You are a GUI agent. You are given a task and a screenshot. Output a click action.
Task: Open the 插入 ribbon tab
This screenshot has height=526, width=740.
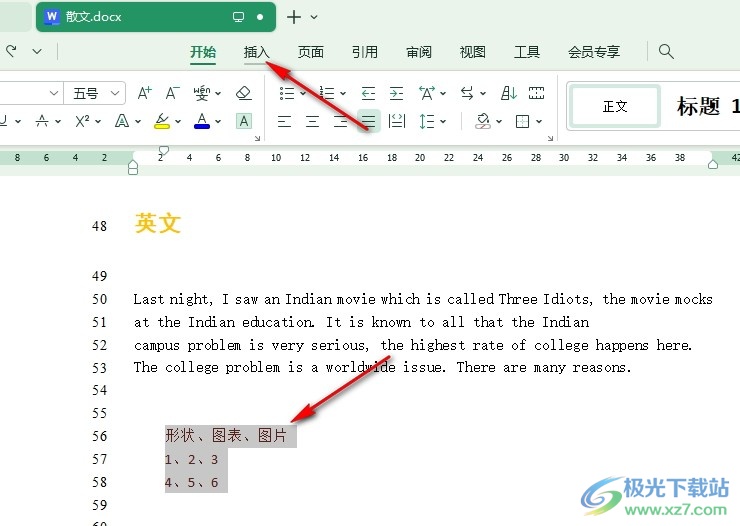(256, 51)
